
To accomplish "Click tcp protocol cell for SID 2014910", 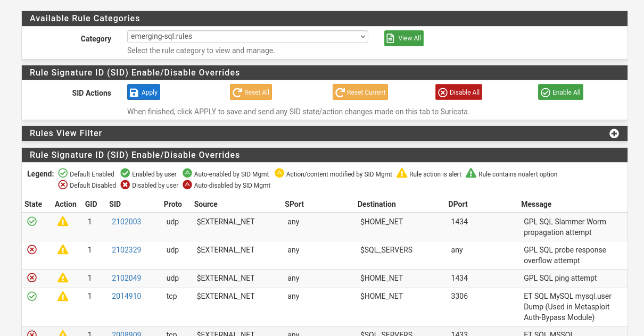I will pyautogui.click(x=171, y=296).
